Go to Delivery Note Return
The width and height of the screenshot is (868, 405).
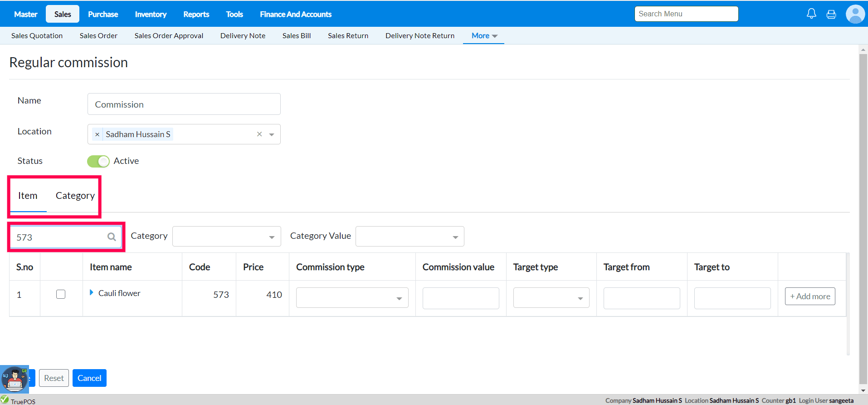click(420, 35)
